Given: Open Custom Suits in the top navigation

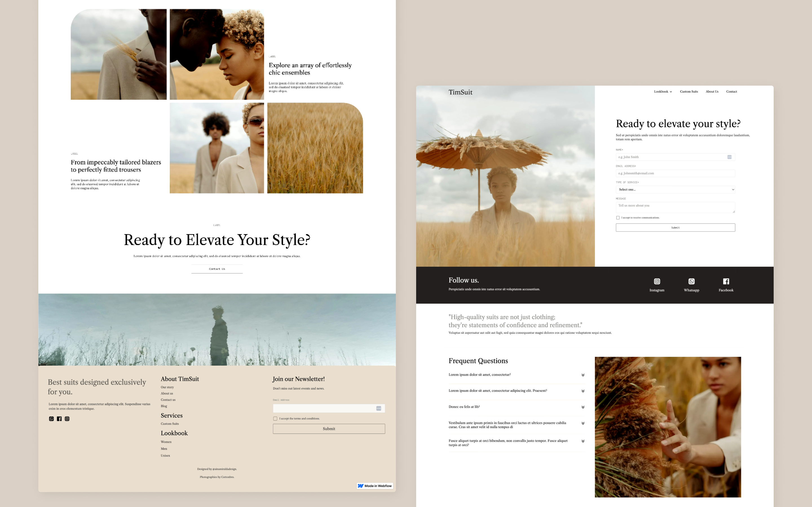Looking at the screenshot, I should point(689,92).
